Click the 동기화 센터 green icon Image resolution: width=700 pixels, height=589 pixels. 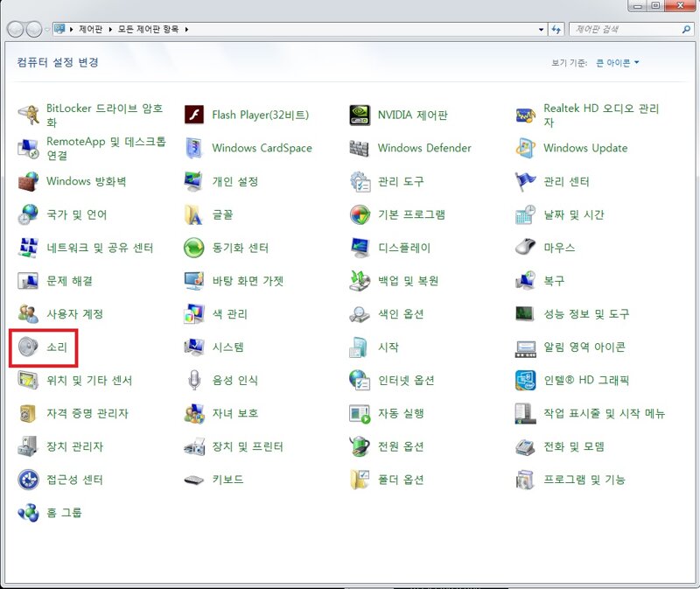[x=194, y=248]
